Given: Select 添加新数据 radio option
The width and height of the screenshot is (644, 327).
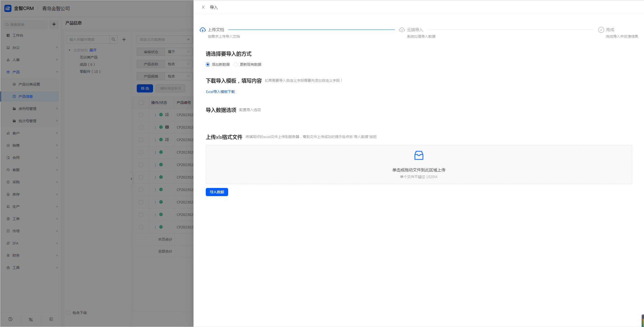Looking at the screenshot, I should 208,64.
